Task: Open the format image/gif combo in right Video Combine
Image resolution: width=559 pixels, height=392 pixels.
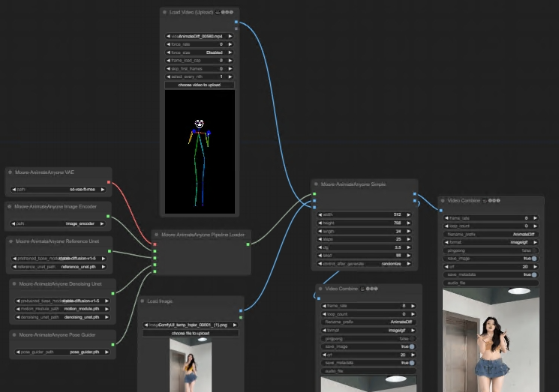Action: coord(491,242)
